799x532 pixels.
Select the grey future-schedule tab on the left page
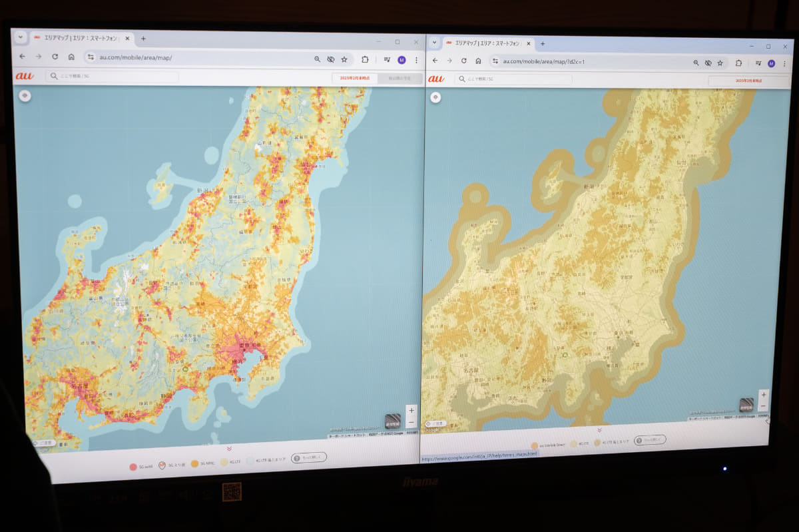[x=400, y=79]
